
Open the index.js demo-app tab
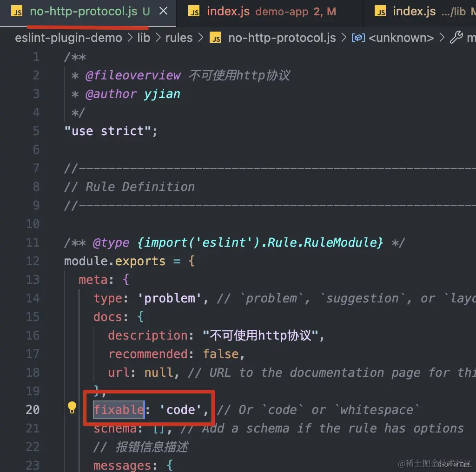(x=270, y=12)
